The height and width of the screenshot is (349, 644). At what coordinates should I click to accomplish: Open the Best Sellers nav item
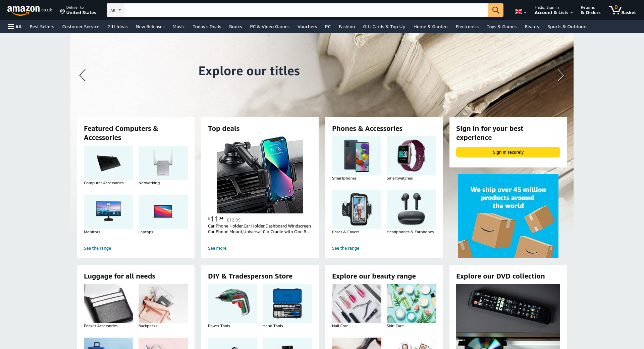coord(42,27)
